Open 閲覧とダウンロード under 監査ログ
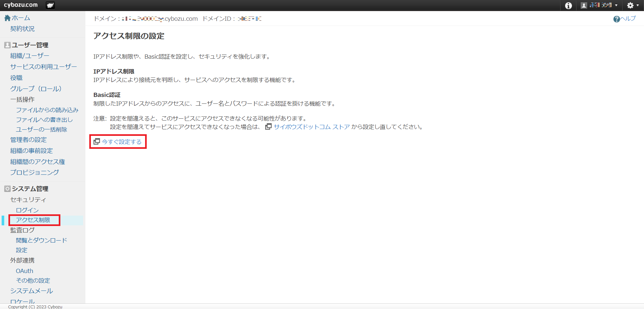This screenshot has width=644, height=309. (41, 240)
